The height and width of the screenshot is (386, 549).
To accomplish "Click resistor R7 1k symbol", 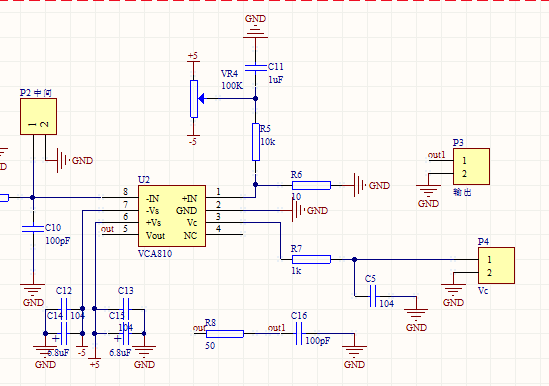I will pos(311,260).
